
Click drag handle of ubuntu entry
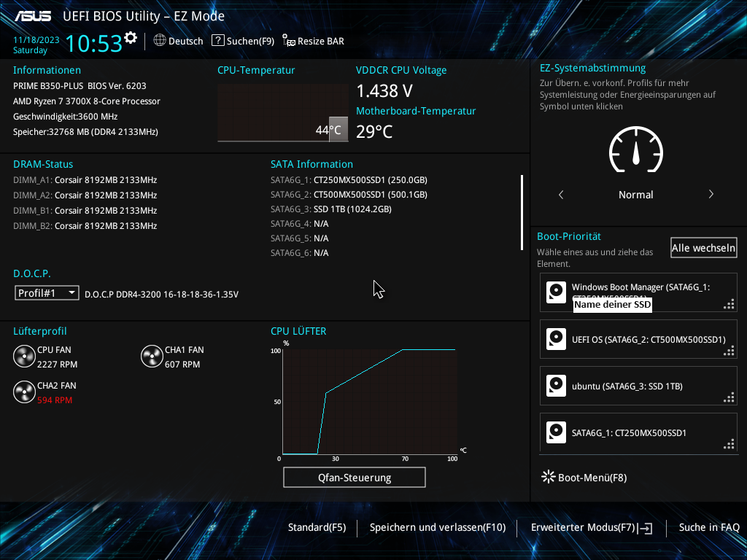(x=729, y=398)
